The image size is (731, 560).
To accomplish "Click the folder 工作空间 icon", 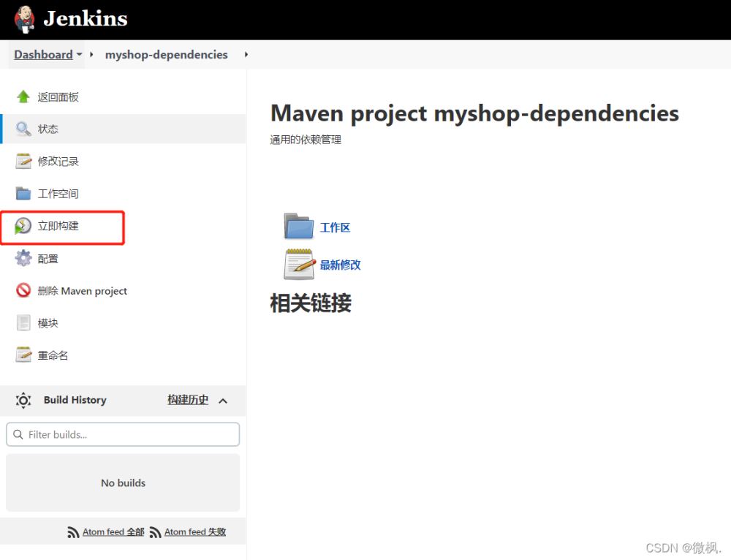I will (23, 193).
